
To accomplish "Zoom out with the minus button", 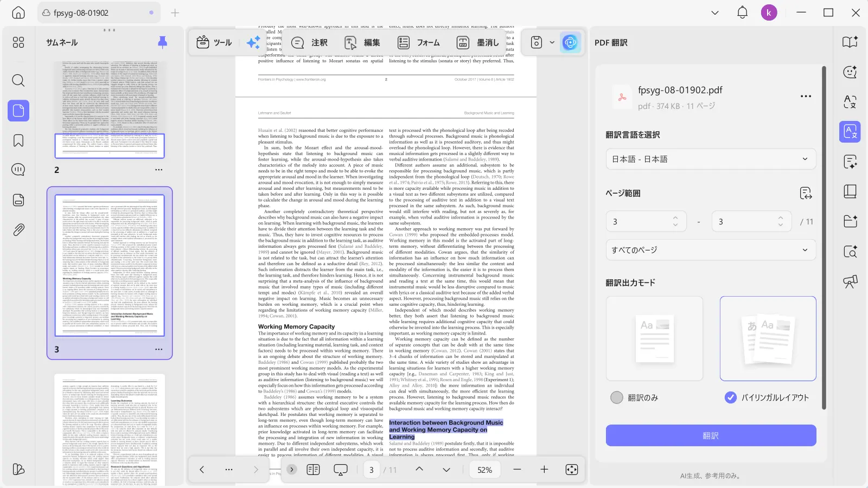I will coord(517,470).
